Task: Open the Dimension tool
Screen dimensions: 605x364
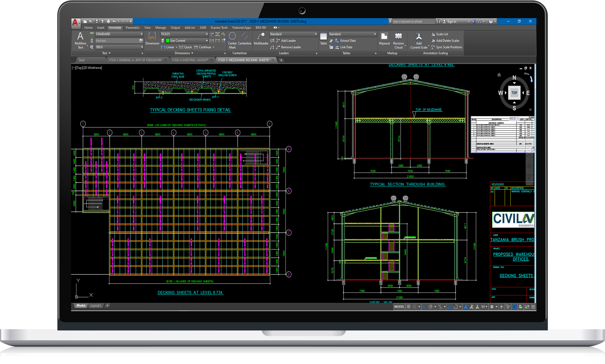Action: pos(152,39)
